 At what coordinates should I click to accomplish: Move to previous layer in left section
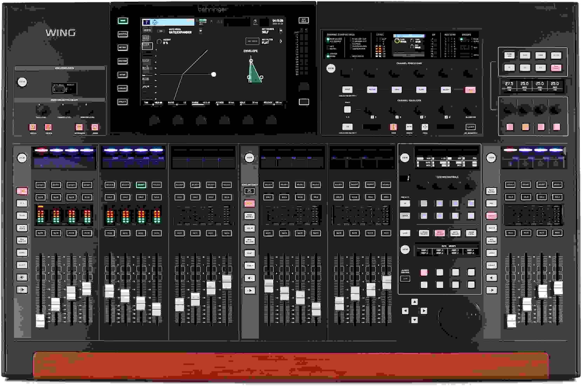click(22, 277)
